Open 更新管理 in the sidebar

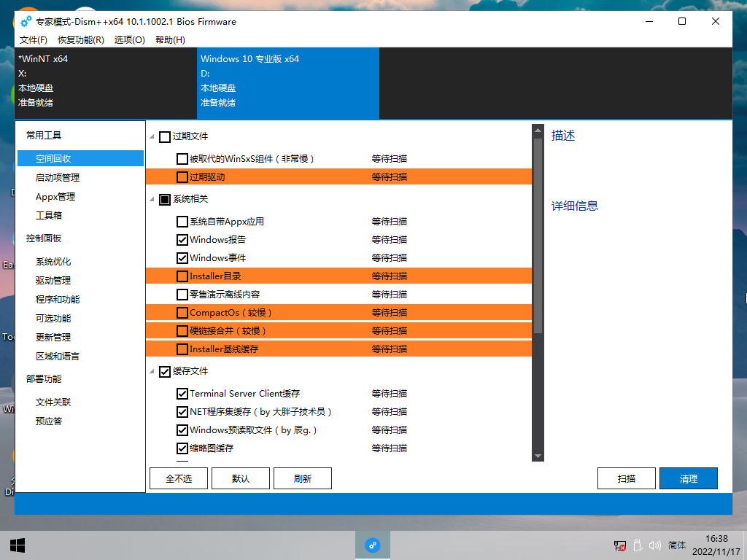(x=53, y=337)
